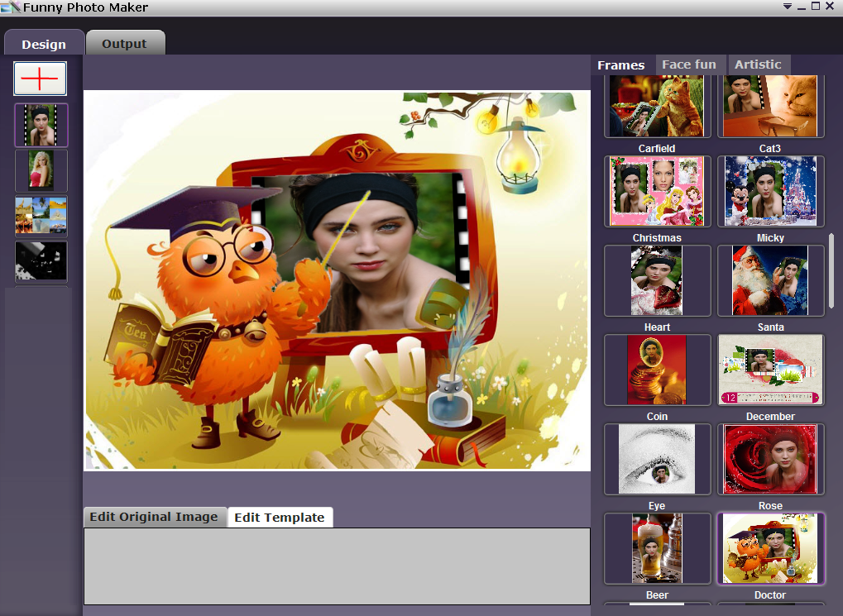This screenshot has height=616, width=843.
Task: Apply the Micky frame
Action: (770, 191)
